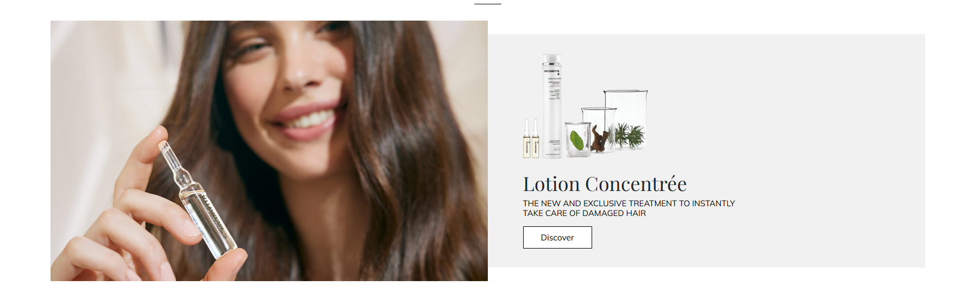The image size is (980, 305).
Task: Click the Discover button
Action: [557, 238]
